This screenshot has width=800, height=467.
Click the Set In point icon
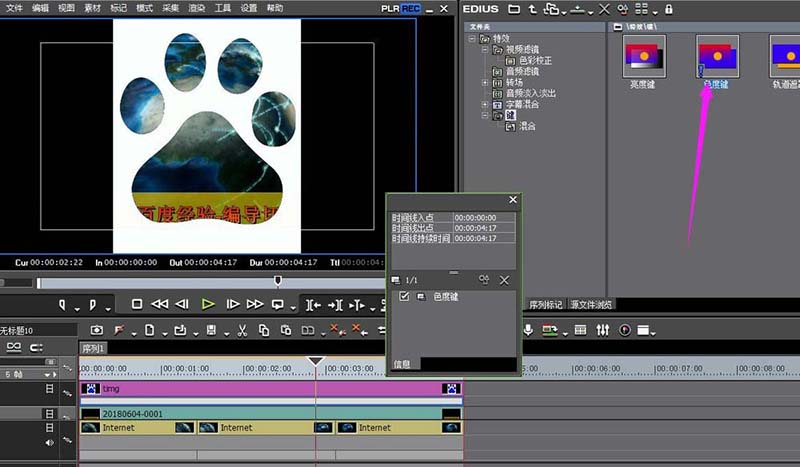click(x=62, y=305)
